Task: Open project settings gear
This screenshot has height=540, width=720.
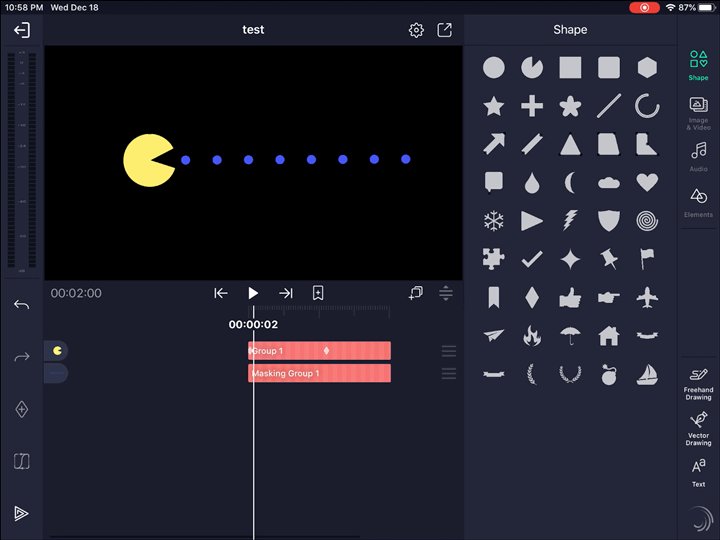Action: pos(416,30)
